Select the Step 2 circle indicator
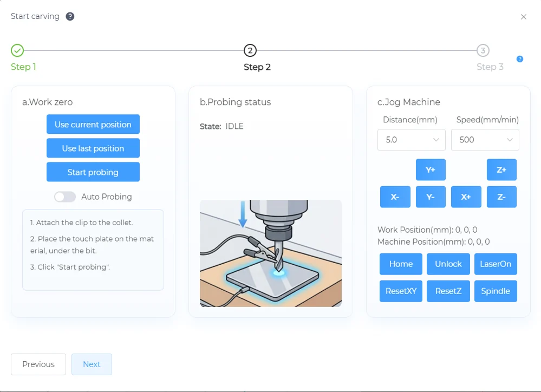 click(250, 50)
